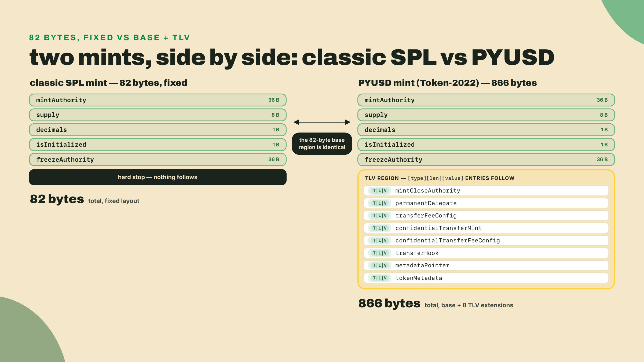Click the green subtitle '82 BYTES, FIXED VS BASE + TLV'
This screenshot has width=644, height=362.
(109, 38)
